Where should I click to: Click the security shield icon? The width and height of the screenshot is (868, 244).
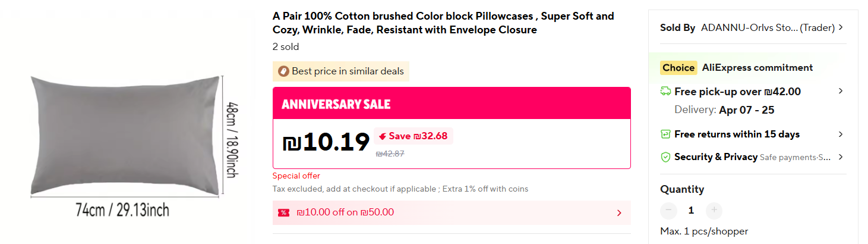tap(665, 157)
